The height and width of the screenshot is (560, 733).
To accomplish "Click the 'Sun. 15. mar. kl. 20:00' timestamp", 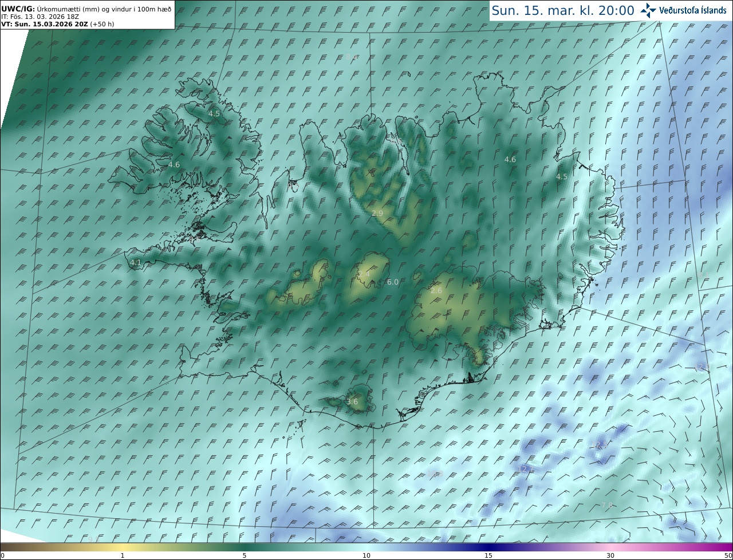I will [563, 10].
